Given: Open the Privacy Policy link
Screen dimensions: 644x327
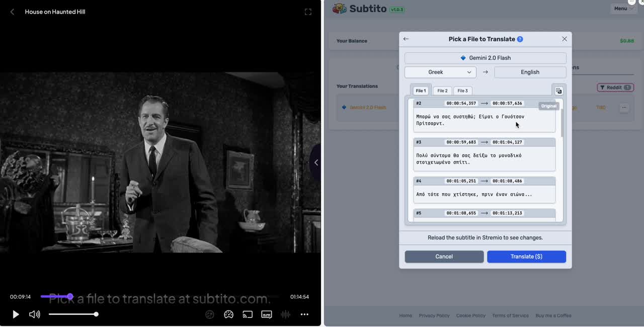Looking at the screenshot, I should point(434,315).
